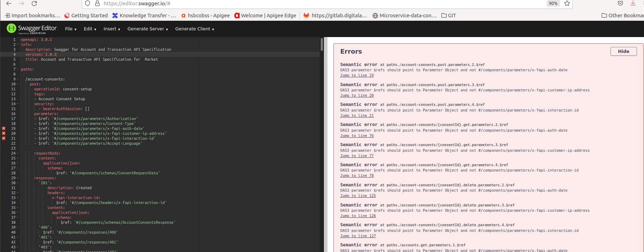
Task: Click error marker icon on line 21
Action: click(x=4, y=138)
